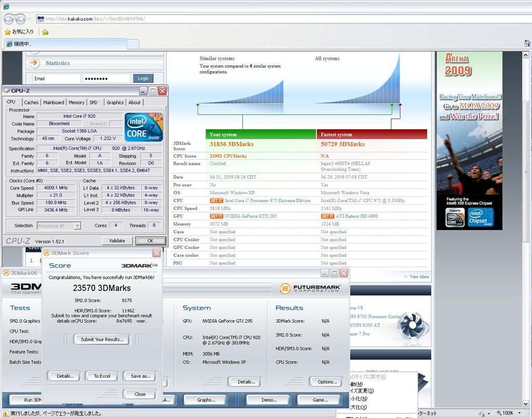Export the score with To Excel
The height and width of the screenshot is (418, 532).
(x=102, y=376)
